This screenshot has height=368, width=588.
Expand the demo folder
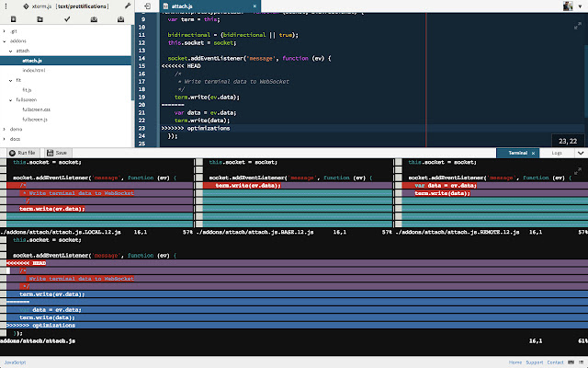pyautogui.click(x=4, y=129)
